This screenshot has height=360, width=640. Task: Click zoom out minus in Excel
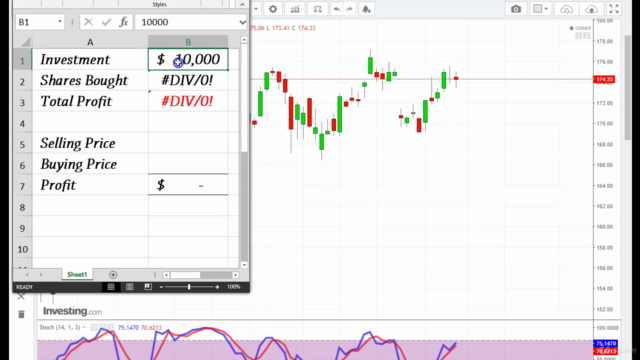[161, 287]
